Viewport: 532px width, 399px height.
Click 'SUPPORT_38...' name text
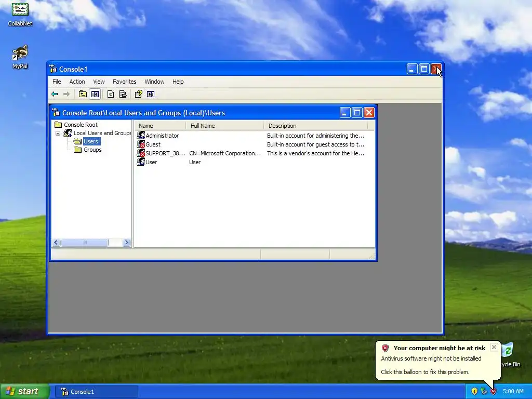click(x=165, y=153)
